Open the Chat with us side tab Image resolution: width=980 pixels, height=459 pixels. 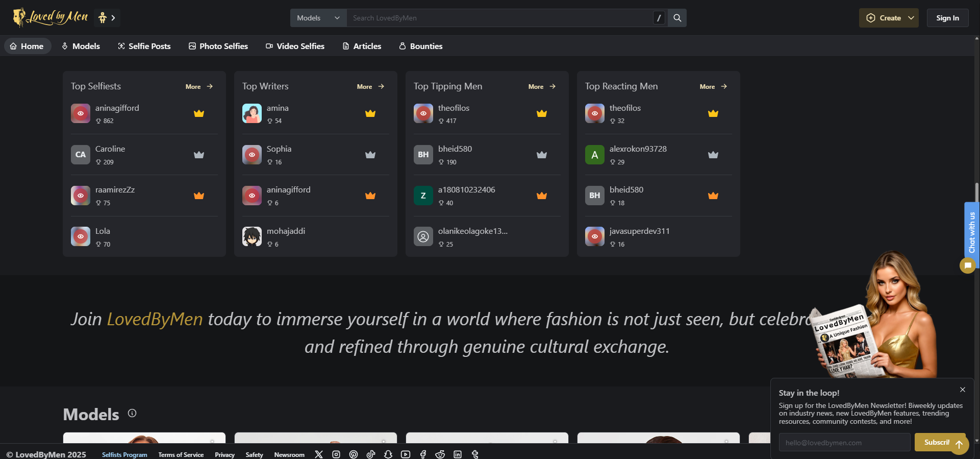971,232
